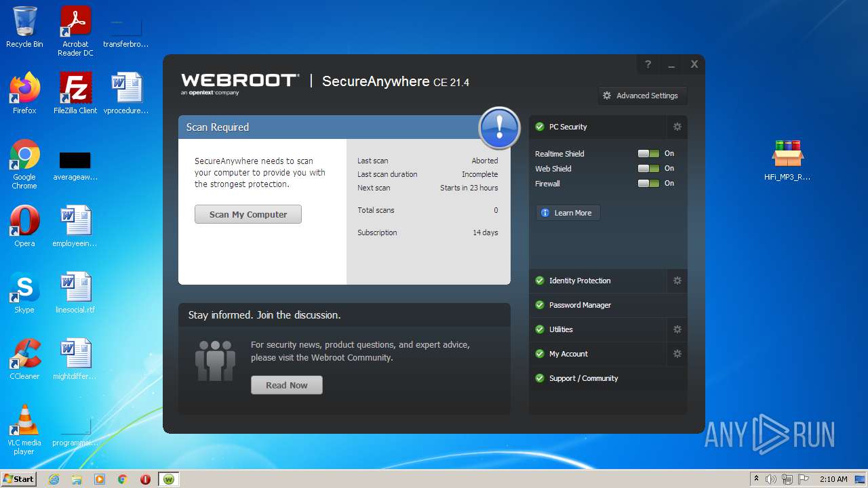Click Chrome icon in the taskbar

(122, 479)
